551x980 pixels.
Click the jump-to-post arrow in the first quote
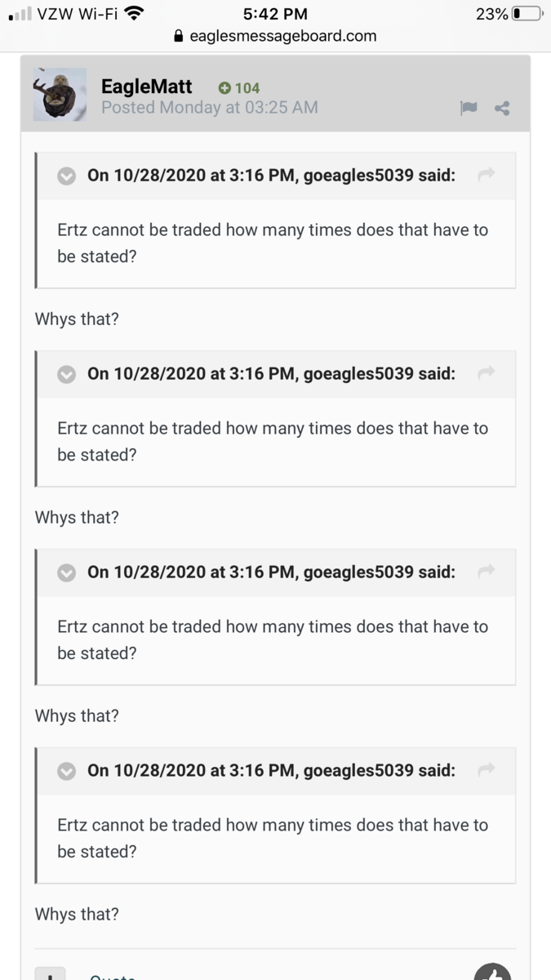point(487,174)
